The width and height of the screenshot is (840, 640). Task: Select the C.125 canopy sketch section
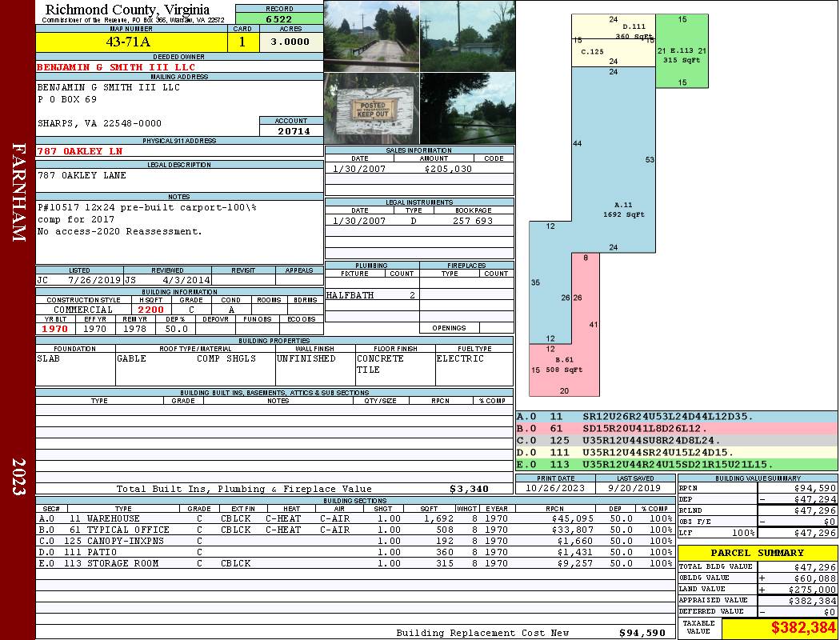[614, 53]
